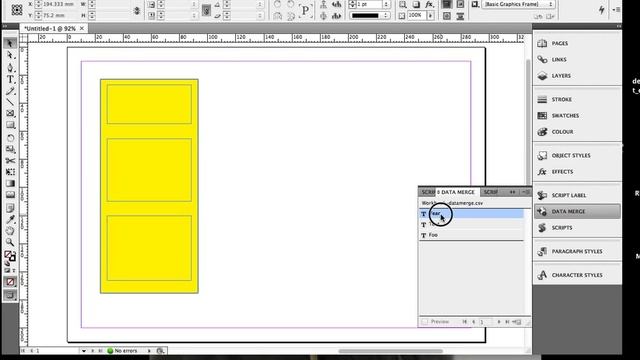Select the highlighted first data field row
The width and height of the screenshot is (640, 360).
[471, 213]
